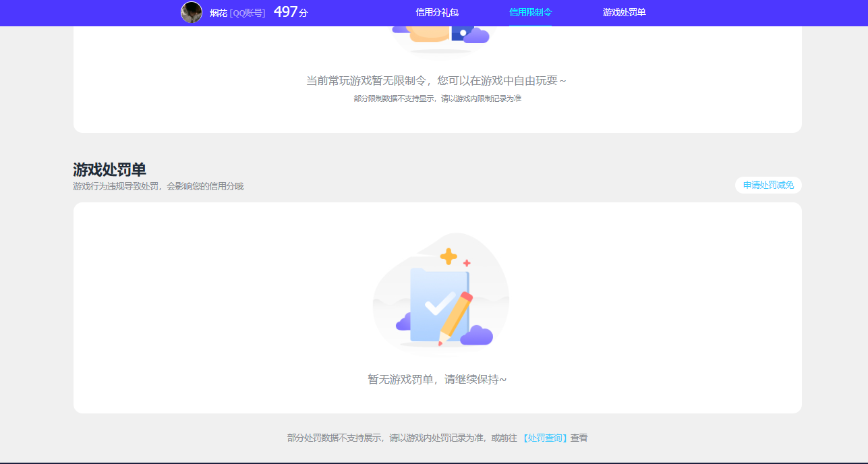Click text 暂无游戏罚单，请继续保持~

coord(437,379)
